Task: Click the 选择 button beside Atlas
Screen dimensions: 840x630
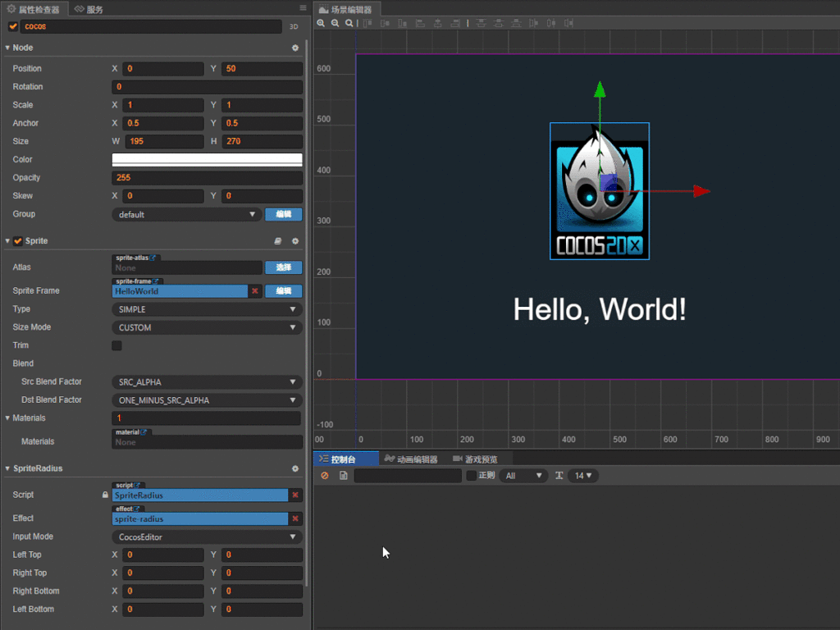Action: (285, 267)
